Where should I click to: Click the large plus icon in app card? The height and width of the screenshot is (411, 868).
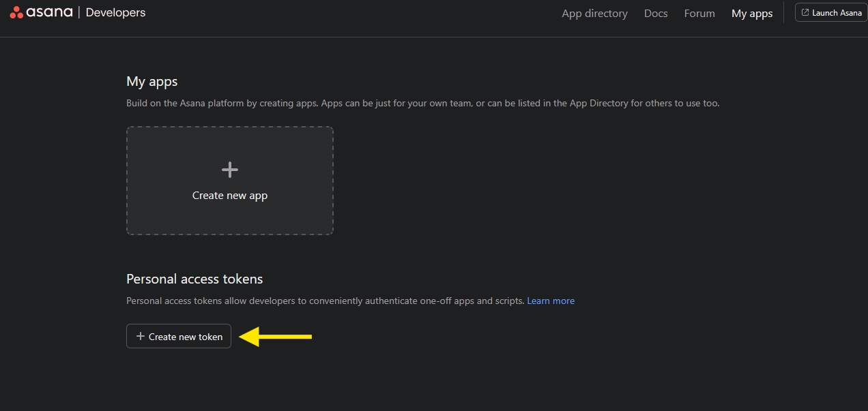click(x=230, y=170)
